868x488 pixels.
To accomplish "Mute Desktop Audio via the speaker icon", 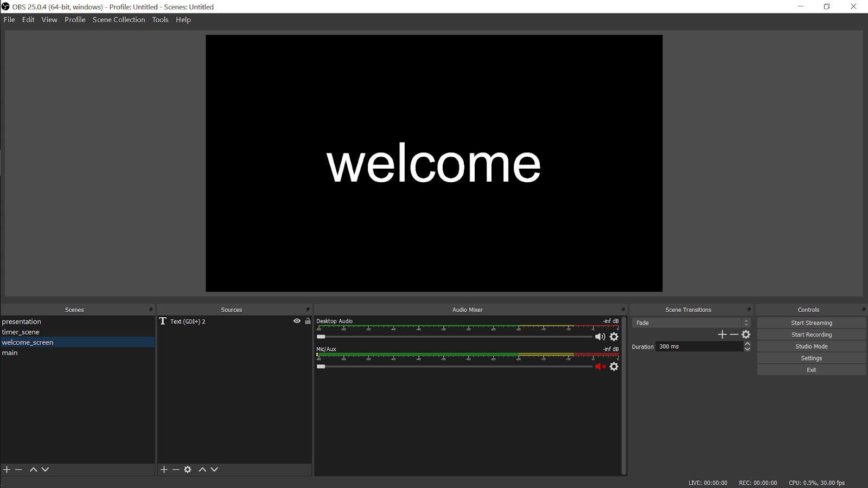I will (x=600, y=336).
